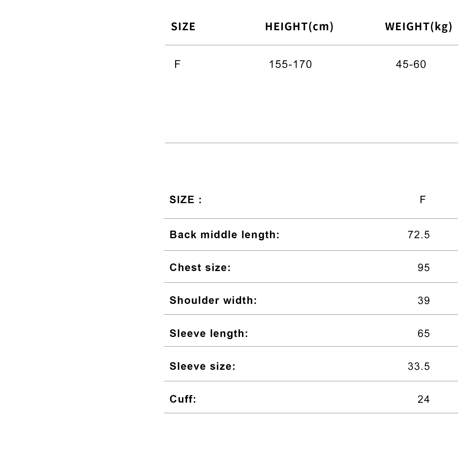The width and height of the screenshot is (476, 455).
Task: Click the 'Sleeve length:' label
Action: [x=209, y=333]
